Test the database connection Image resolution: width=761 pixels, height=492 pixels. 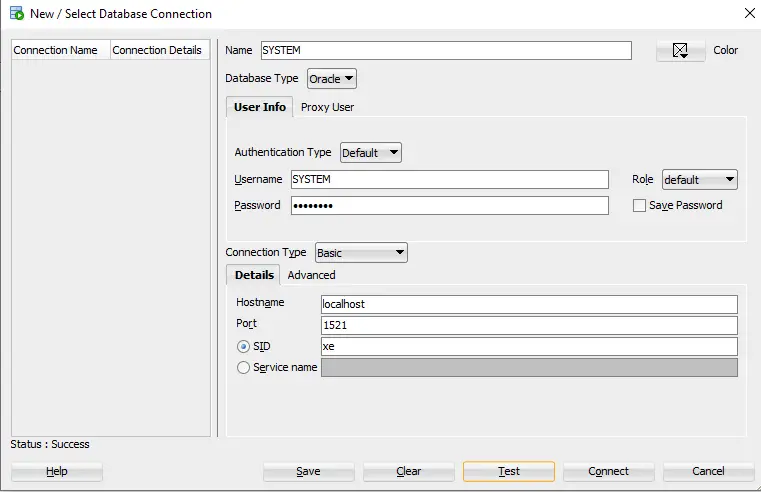pos(509,471)
